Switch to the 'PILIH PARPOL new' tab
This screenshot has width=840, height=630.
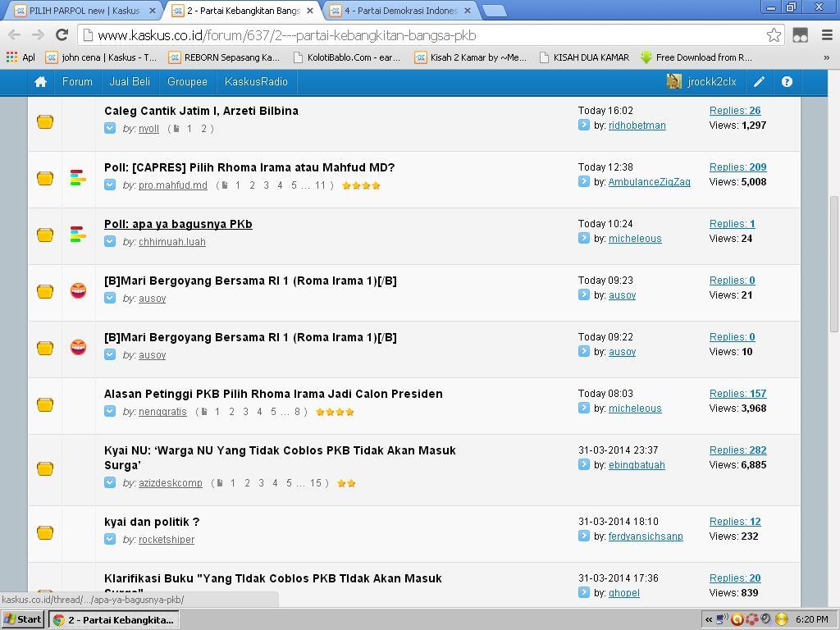84,11
